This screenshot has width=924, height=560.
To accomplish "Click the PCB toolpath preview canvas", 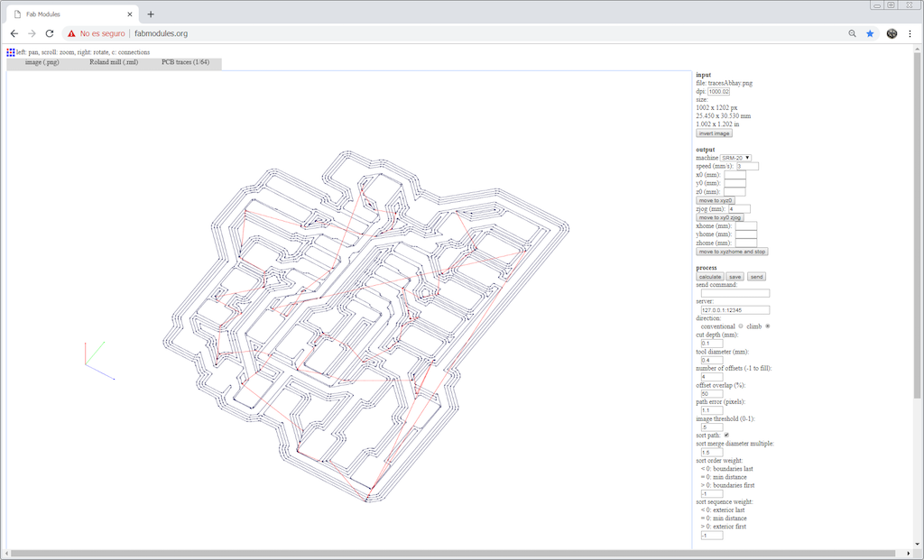I will pos(349,309).
